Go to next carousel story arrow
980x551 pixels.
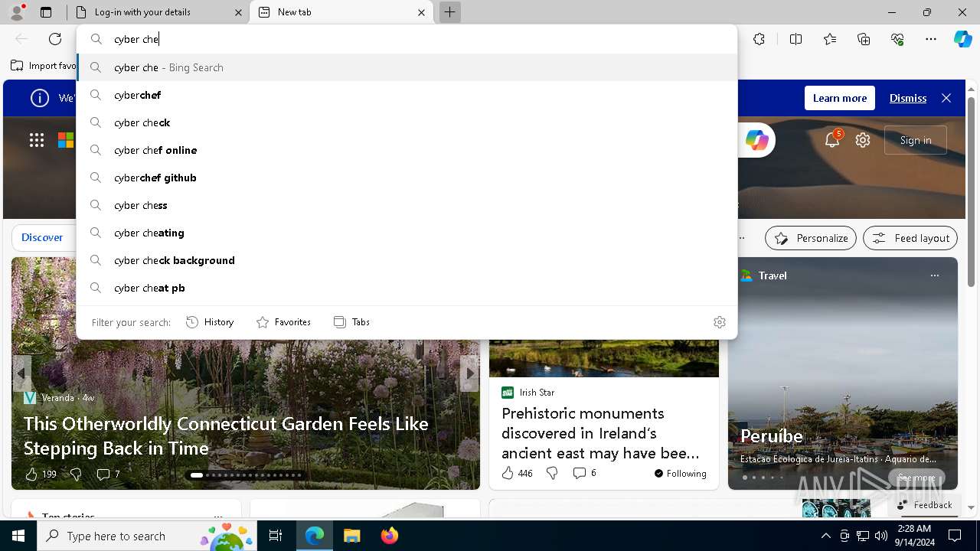[469, 373]
